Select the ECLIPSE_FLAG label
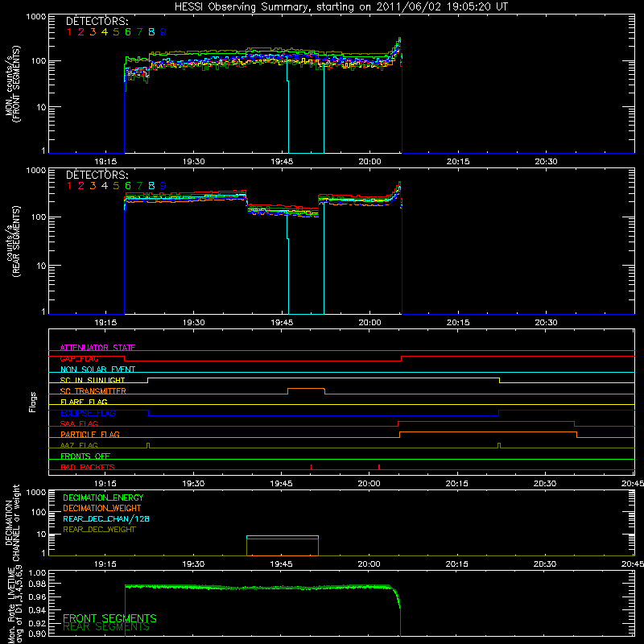The image size is (644, 644). click(x=88, y=413)
